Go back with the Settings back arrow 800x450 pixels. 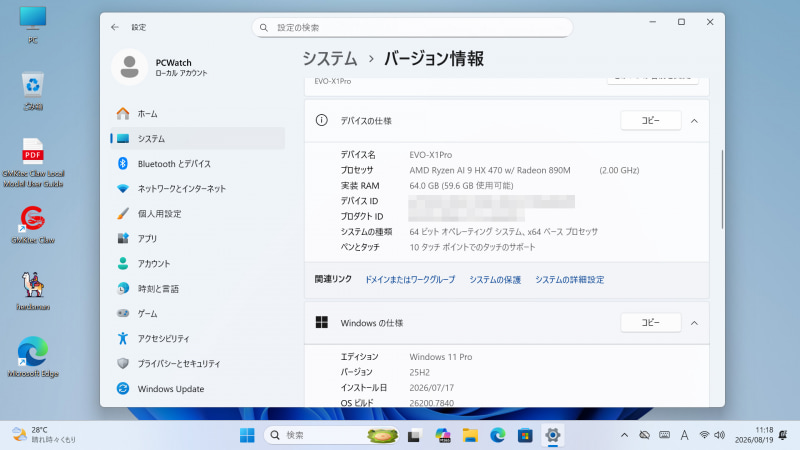click(x=115, y=27)
